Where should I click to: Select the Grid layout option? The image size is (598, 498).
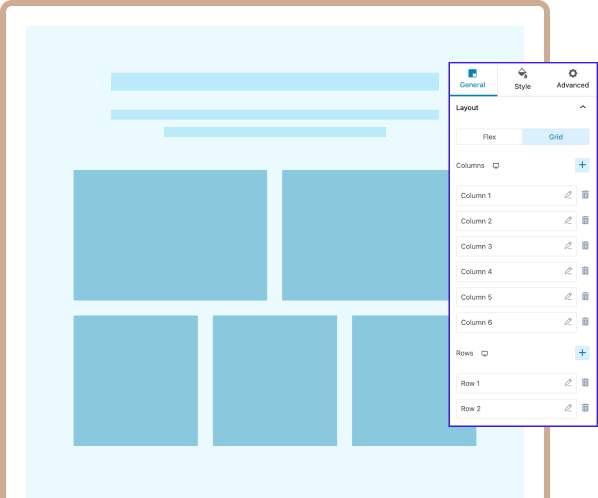(556, 137)
